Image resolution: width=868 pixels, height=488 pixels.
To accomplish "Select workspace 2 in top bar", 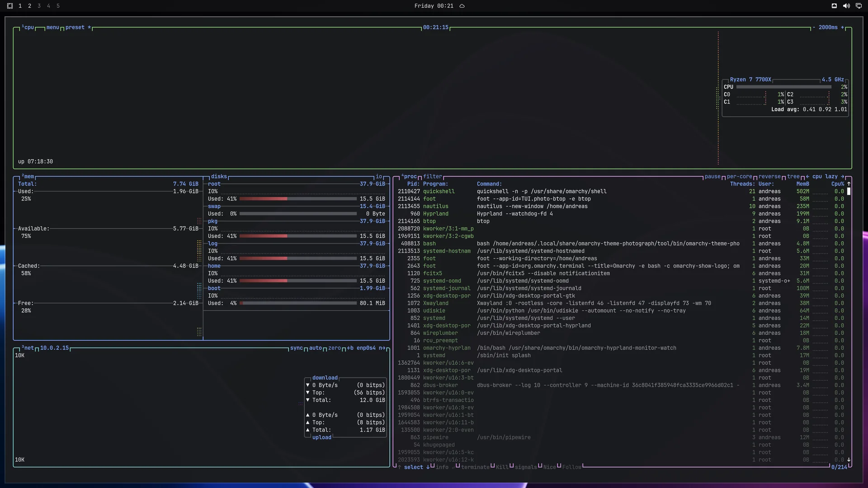I will [29, 6].
